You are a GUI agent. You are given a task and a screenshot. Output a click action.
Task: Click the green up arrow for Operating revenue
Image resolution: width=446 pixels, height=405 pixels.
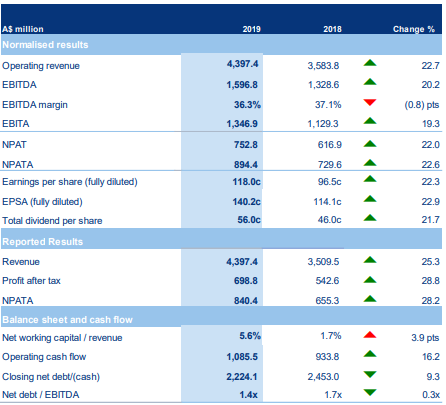point(370,63)
